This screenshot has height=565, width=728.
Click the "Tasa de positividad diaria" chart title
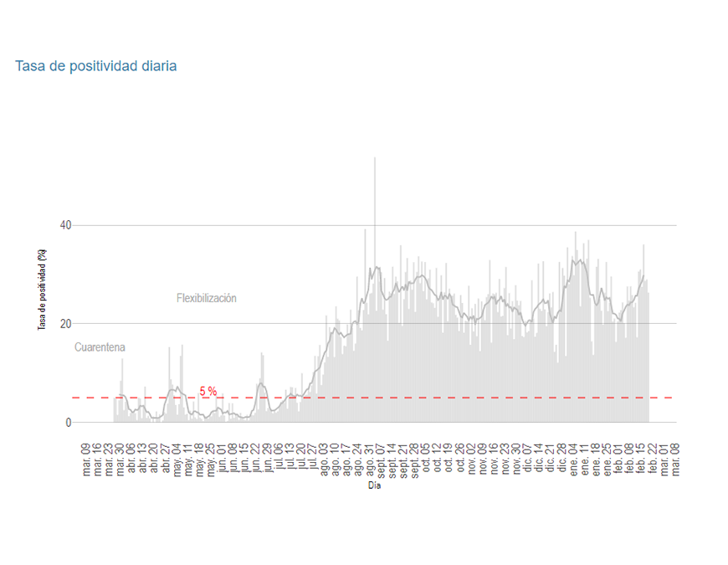95,66
